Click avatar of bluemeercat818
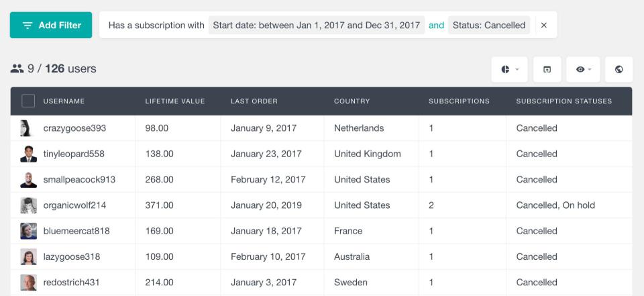 point(28,231)
